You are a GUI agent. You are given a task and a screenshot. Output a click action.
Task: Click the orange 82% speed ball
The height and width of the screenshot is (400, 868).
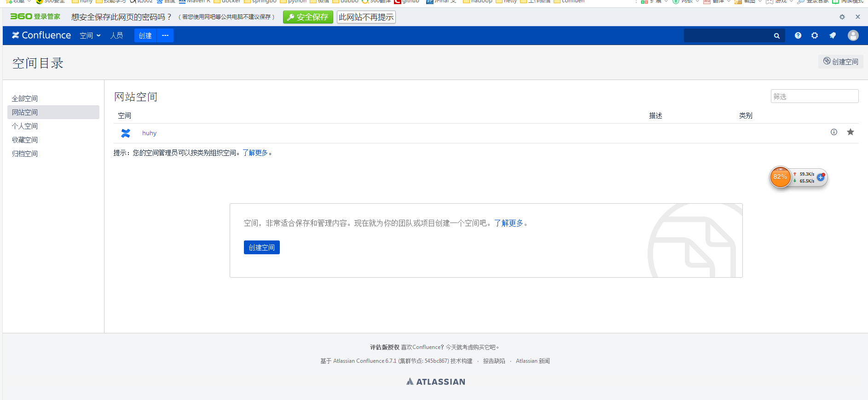coord(780,177)
